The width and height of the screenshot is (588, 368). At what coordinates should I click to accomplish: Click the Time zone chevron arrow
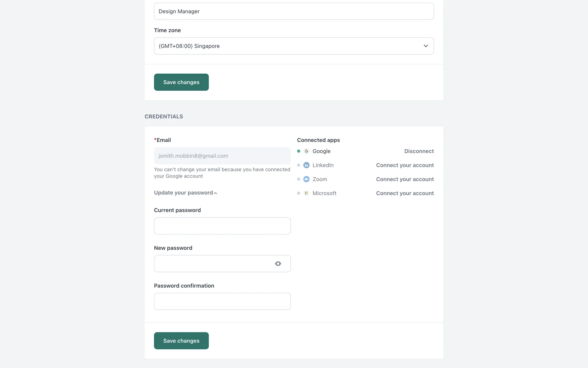coord(425,46)
